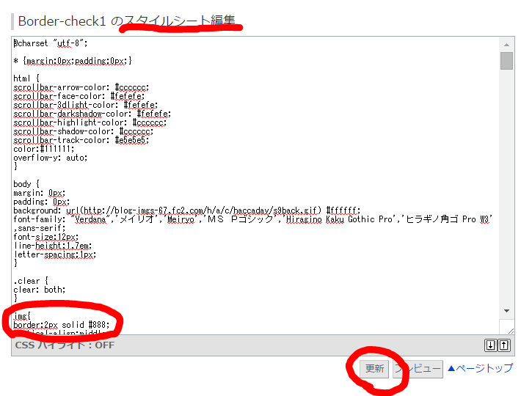Click the scrollbar down arrow
This screenshot has width=532, height=396.
[x=506, y=311]
